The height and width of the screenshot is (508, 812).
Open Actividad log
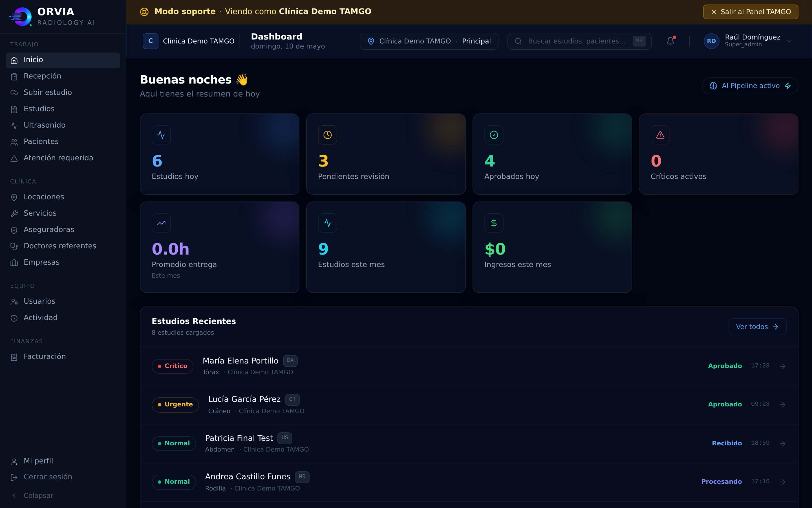click(63, 318)
